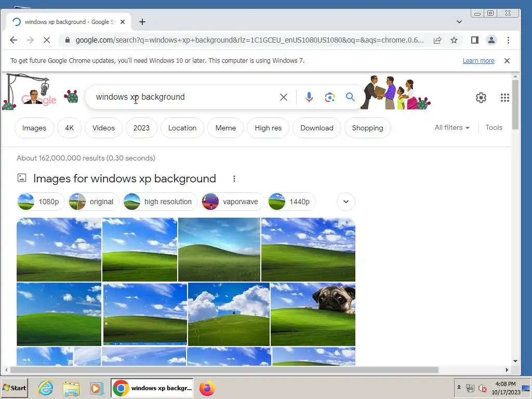Screen dimensions: 532x399
Task: Choose the original suggestion chip
Action: (94, 202)
